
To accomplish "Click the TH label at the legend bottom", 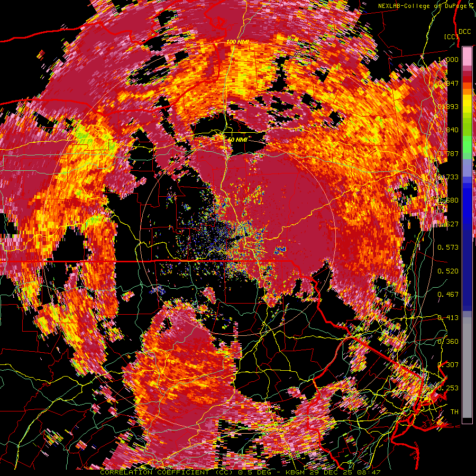I will 454,411.
